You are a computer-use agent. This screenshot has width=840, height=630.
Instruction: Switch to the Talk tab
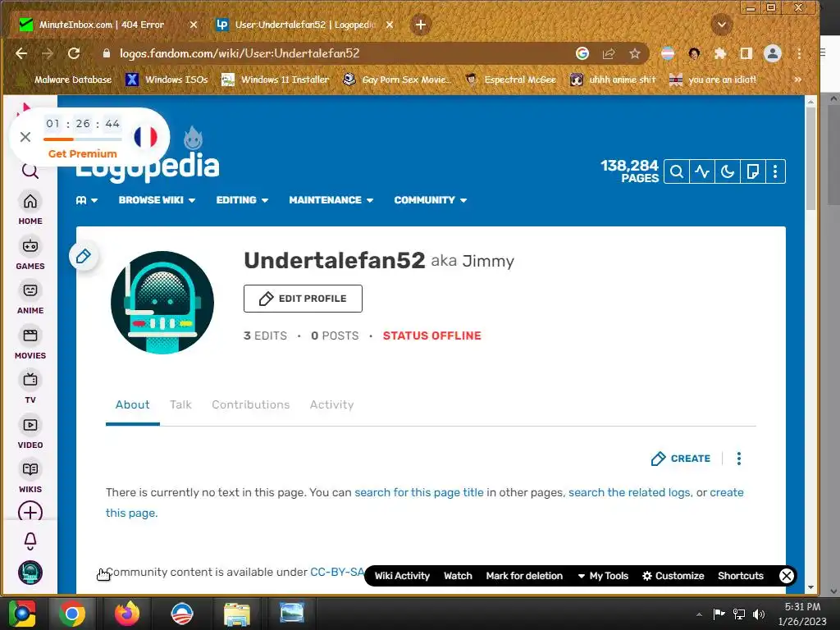coord(180,405)
